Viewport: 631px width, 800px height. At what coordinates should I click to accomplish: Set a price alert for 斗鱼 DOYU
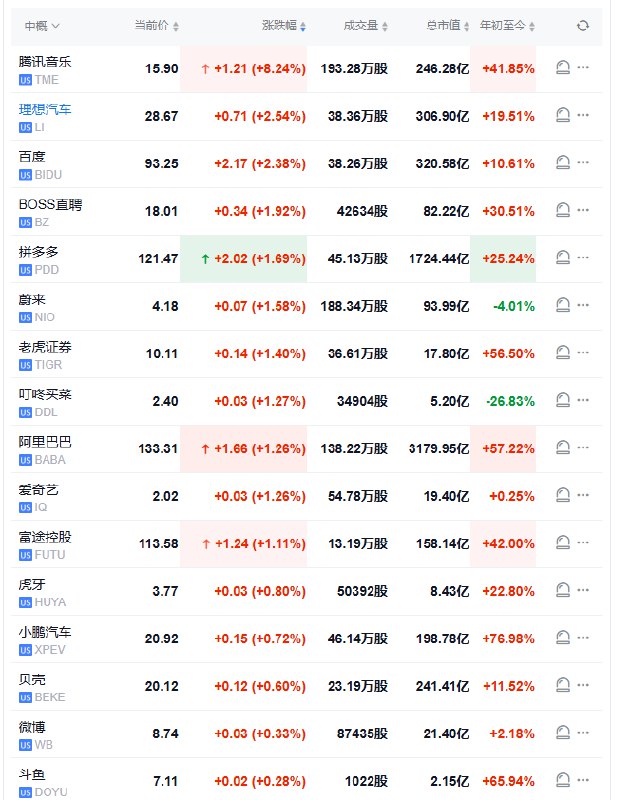tap(563, 781)
